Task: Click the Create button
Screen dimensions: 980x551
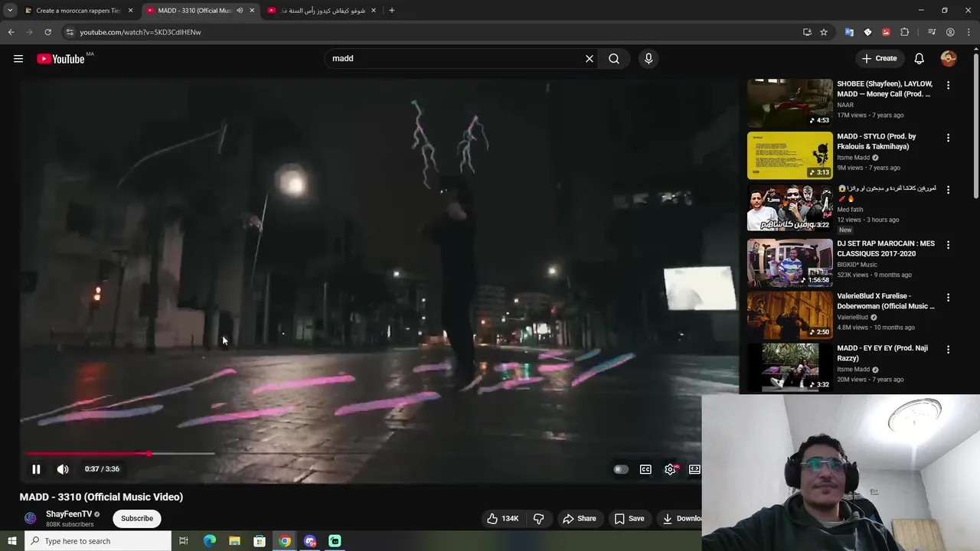Action: coord(879,59)
